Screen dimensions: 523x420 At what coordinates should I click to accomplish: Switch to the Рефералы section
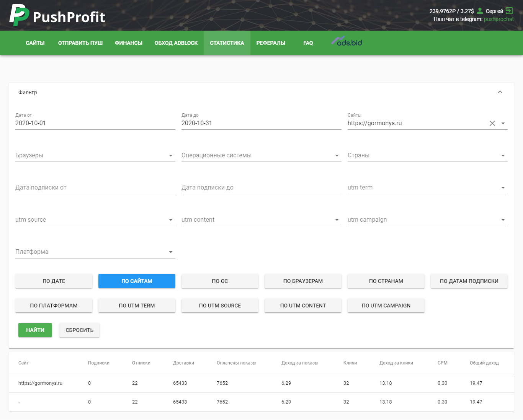tap(271, 43)
